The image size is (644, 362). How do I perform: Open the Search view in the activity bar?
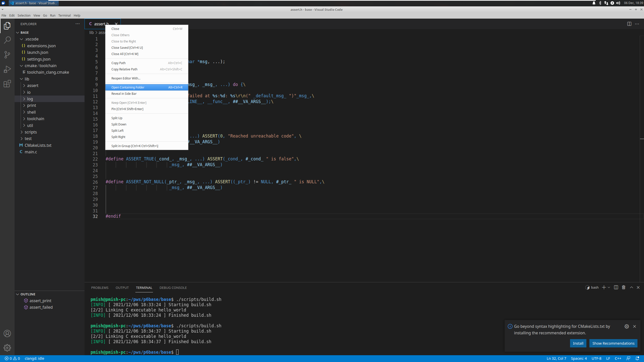pos(7,40)
